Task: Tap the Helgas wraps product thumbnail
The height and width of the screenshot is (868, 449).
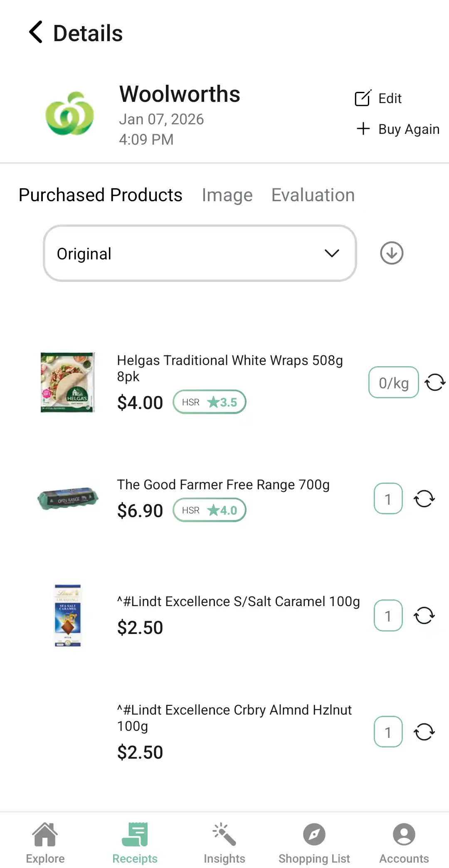Action: point(68,382)
